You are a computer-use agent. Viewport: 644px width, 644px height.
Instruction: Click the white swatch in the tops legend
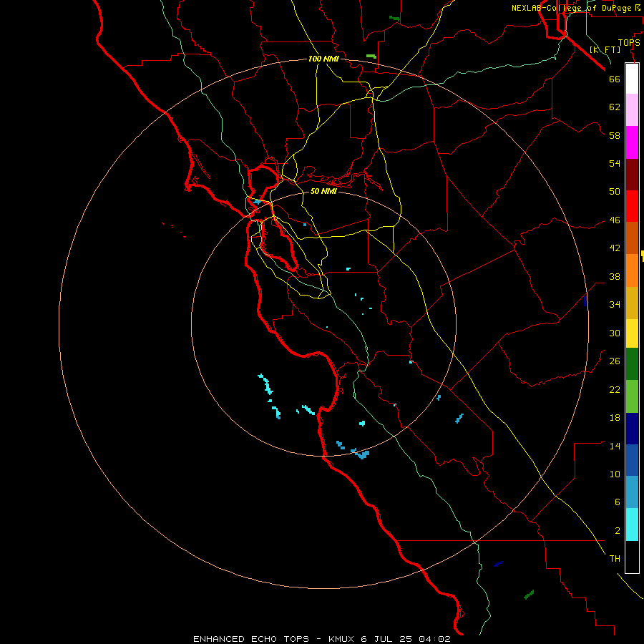(632, 79)
